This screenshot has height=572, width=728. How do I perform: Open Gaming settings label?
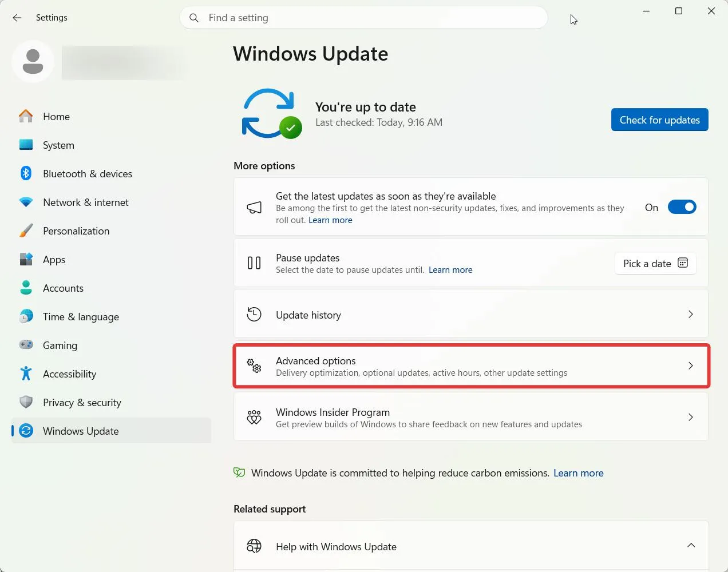(x=60, y=345)
